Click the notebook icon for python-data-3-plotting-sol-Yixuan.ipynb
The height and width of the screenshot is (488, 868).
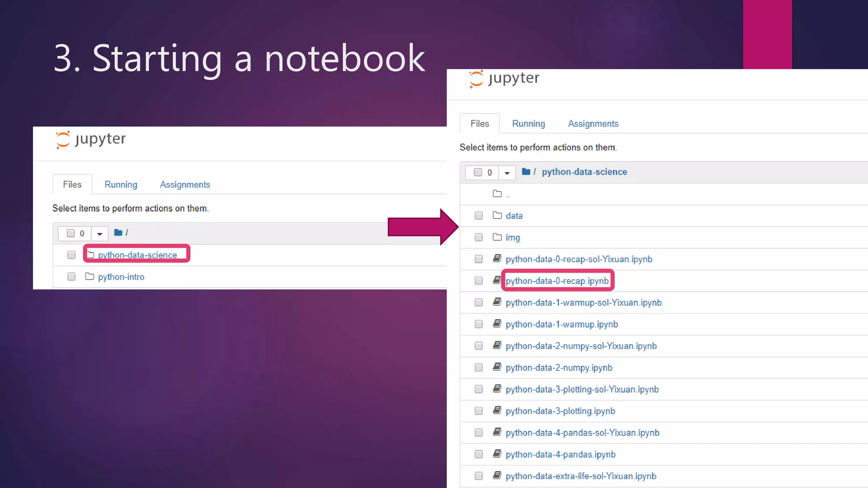497,388
